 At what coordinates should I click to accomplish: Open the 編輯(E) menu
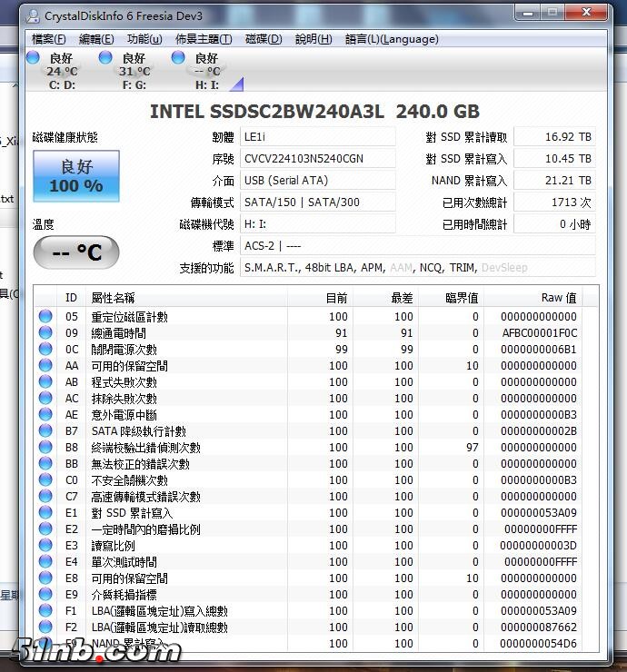tap(96, 39)
